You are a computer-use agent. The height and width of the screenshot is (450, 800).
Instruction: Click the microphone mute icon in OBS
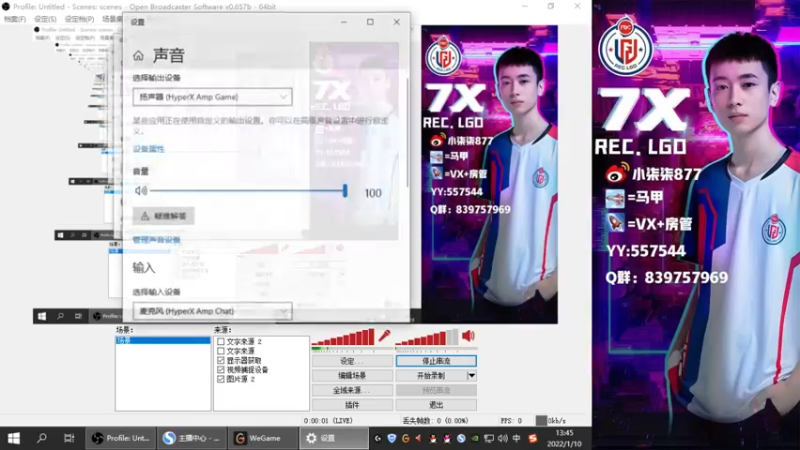[384, 336]
